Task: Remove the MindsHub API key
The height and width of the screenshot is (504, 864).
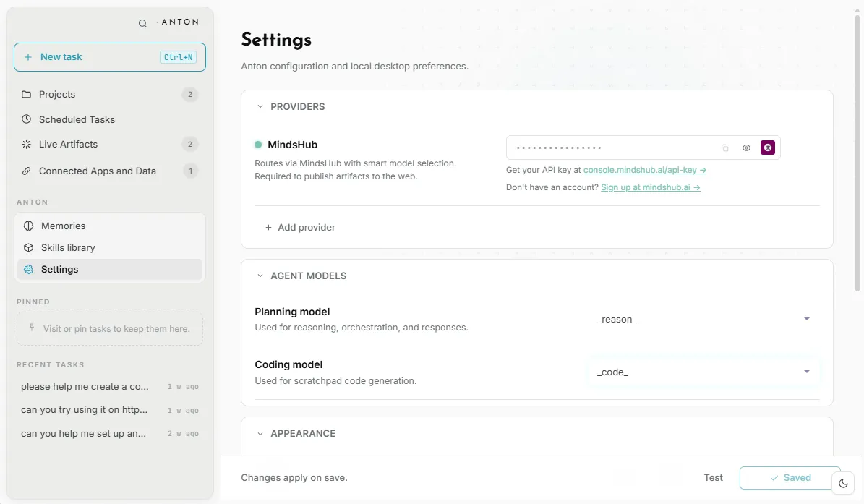Action: (x=768, y=148)
